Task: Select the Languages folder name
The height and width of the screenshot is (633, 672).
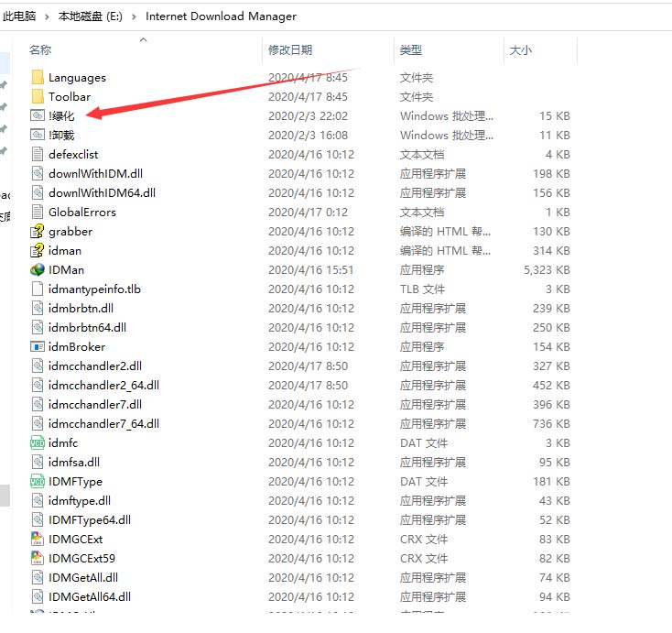Action: point(77,78)
